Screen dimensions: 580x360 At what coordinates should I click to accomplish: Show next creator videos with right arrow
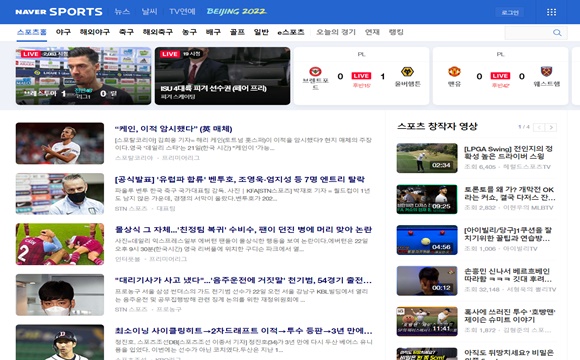[x=551, y=127]
